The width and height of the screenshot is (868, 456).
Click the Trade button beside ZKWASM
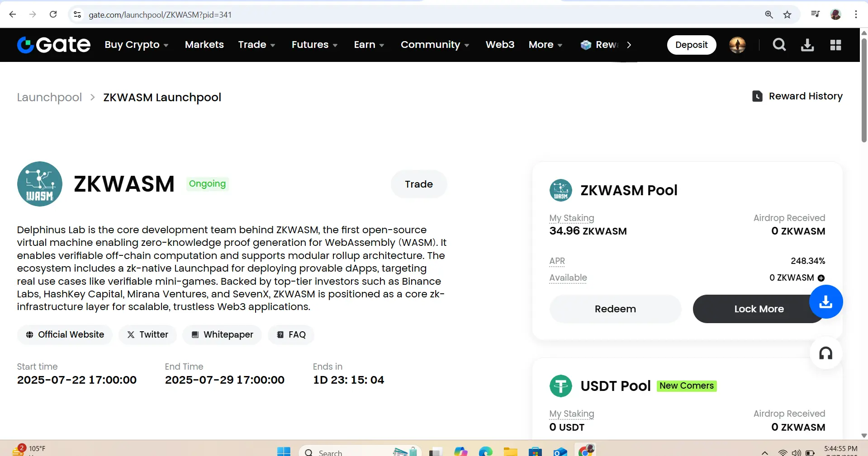click(x=418, y=184)
